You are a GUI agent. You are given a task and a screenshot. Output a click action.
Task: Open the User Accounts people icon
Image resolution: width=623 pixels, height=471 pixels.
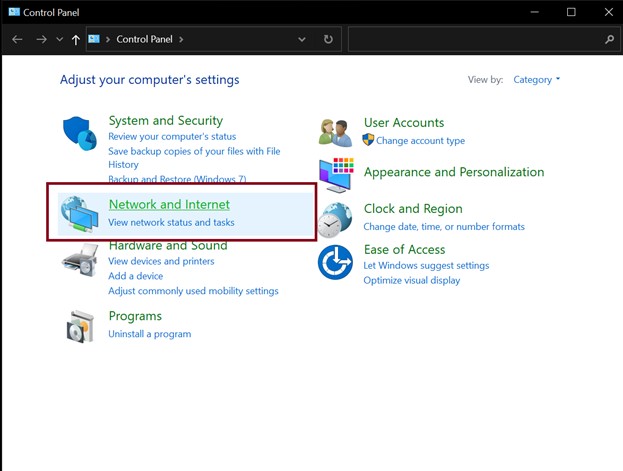pyautogui.click(x=335, y=133)
